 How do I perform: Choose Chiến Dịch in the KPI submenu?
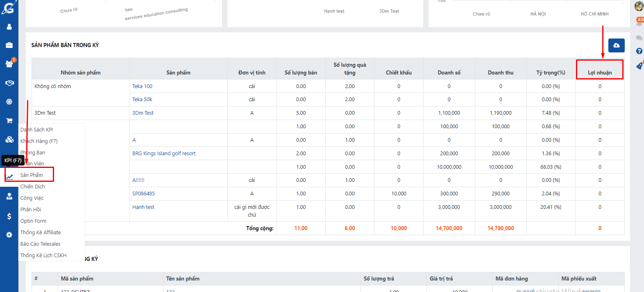33,186
